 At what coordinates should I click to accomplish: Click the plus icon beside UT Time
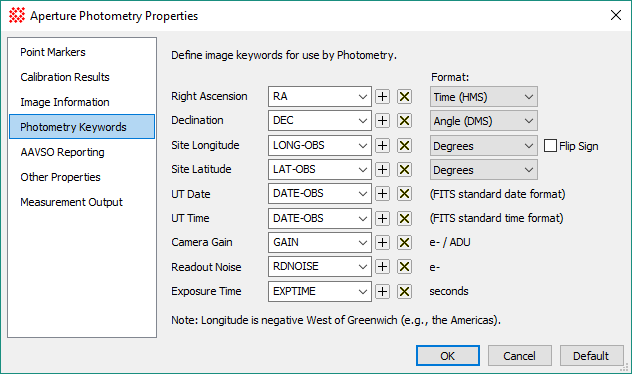[x=383, y=218]
